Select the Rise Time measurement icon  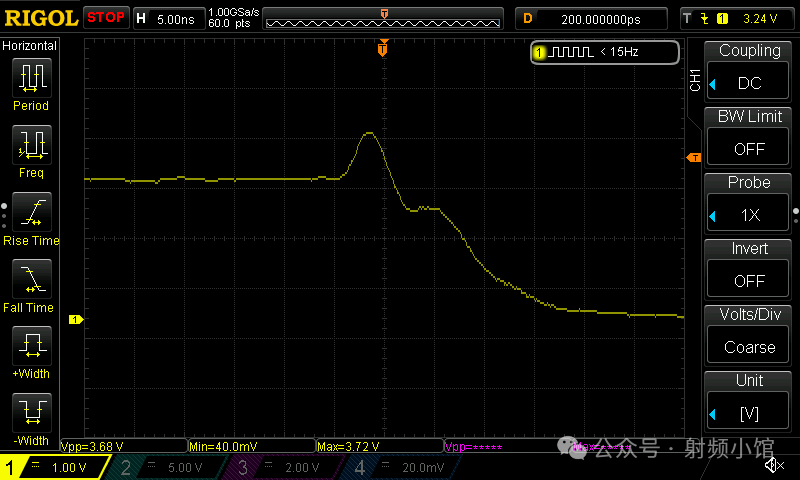point(30,212)
